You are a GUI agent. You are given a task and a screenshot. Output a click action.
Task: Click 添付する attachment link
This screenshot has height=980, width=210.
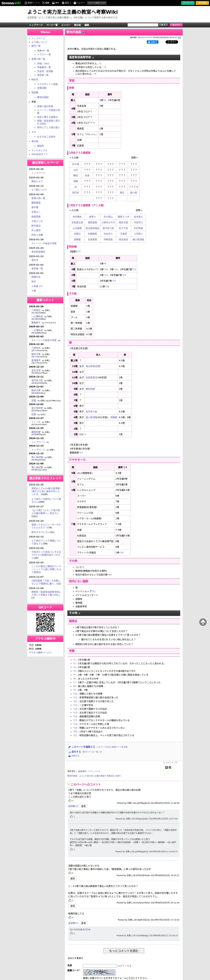pos(76,752)
